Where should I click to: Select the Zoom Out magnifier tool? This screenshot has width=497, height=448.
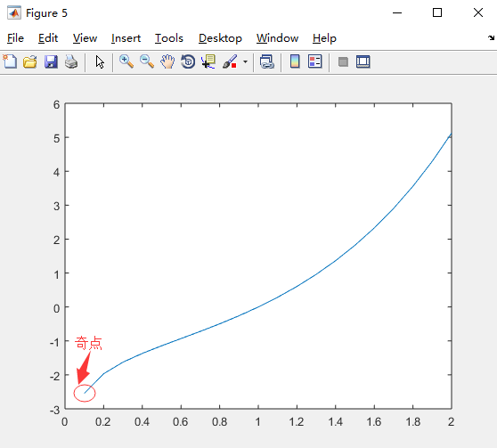[147, 61]
